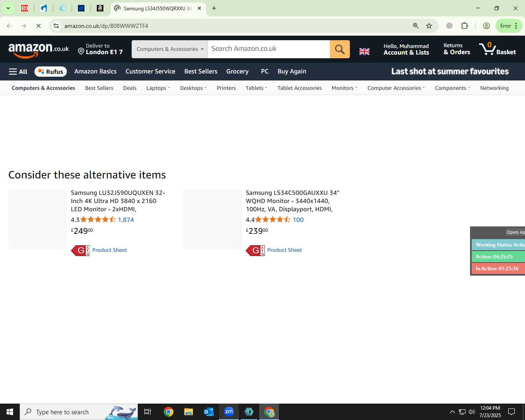Image resolution: width=525 pixels, height=420 pixels.
Task: Open Outlook from the taskbar
Action: click(x=209, y=412)
